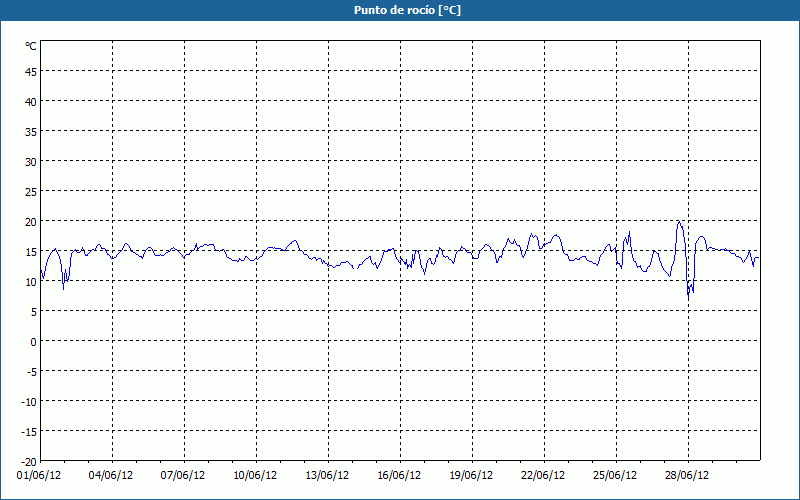Image resolution: width=800 pixels, height=500 pixels.
Task: Click the dew point peak near 28/06/12
Action: [x=679, y=222]
